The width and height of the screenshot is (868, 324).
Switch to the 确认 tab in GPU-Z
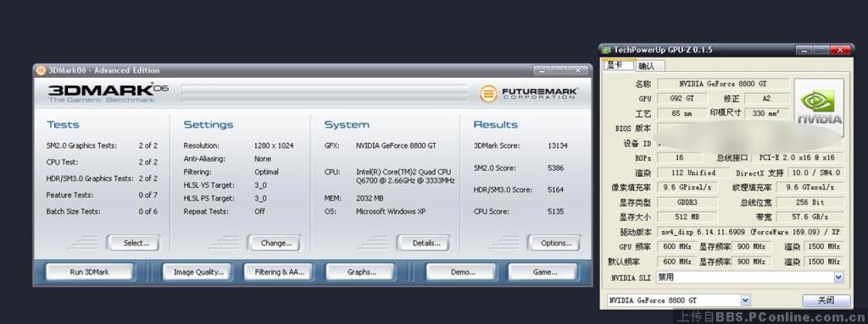pyautogui.click(x=648, y=66)
